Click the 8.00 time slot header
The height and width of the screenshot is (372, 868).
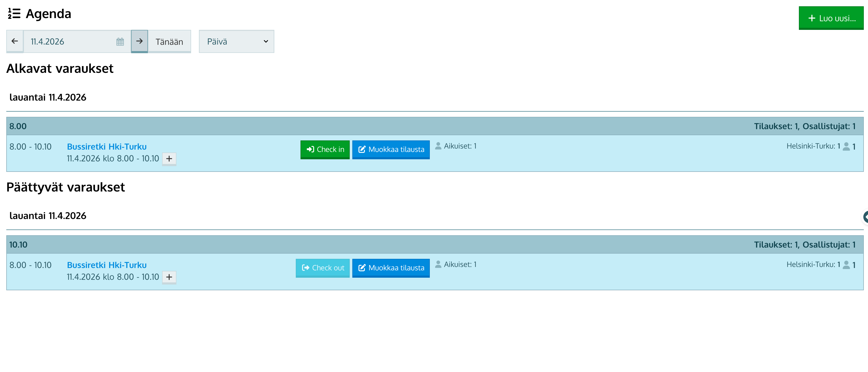point(435,126)
